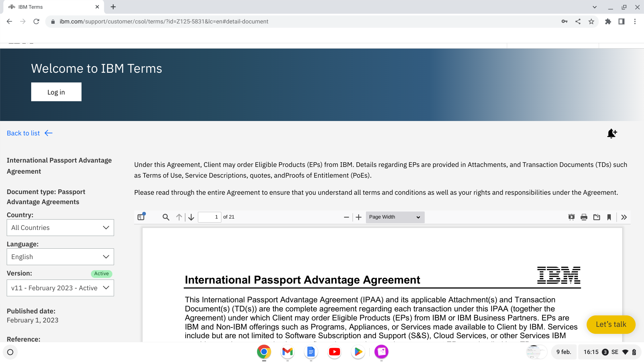Screen dimensions: 644x362
Task: View site information lock icon
Action: 53,21
